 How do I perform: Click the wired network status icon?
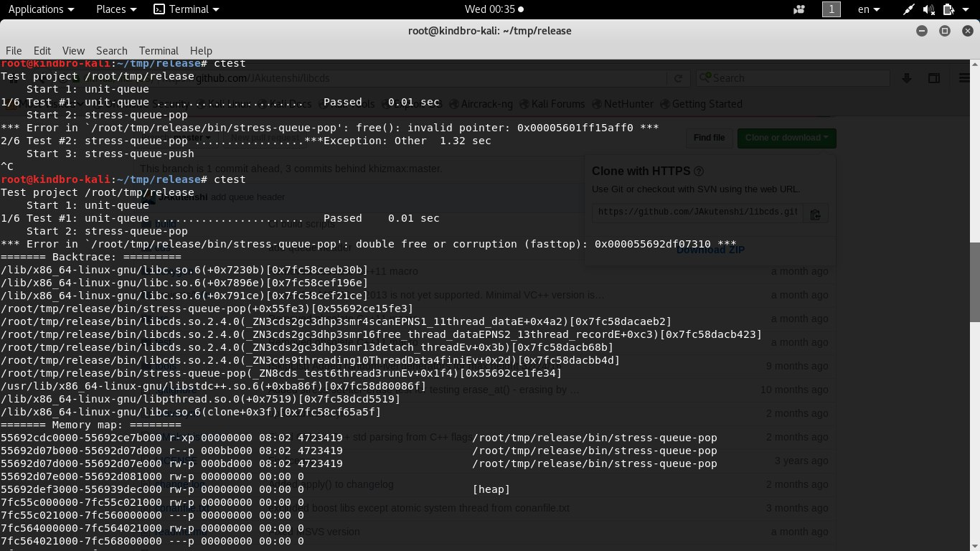click(909, 9)
